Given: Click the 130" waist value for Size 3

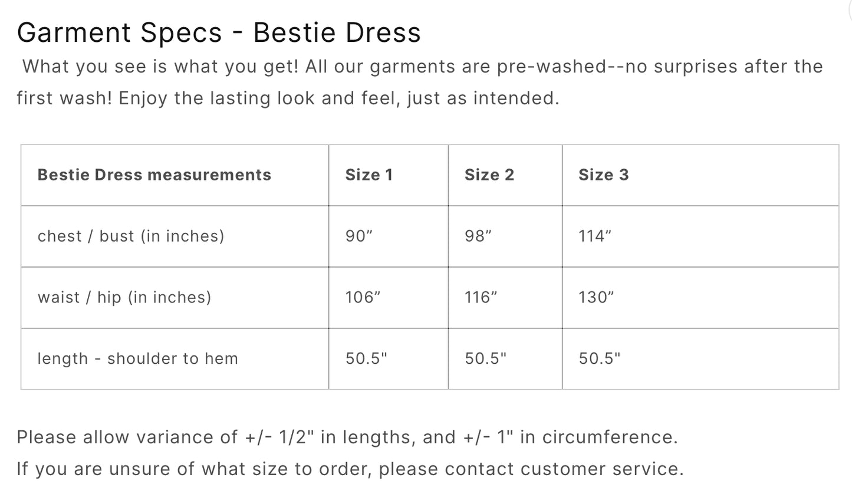Looking at the screenshot, I should pos(596,298).
